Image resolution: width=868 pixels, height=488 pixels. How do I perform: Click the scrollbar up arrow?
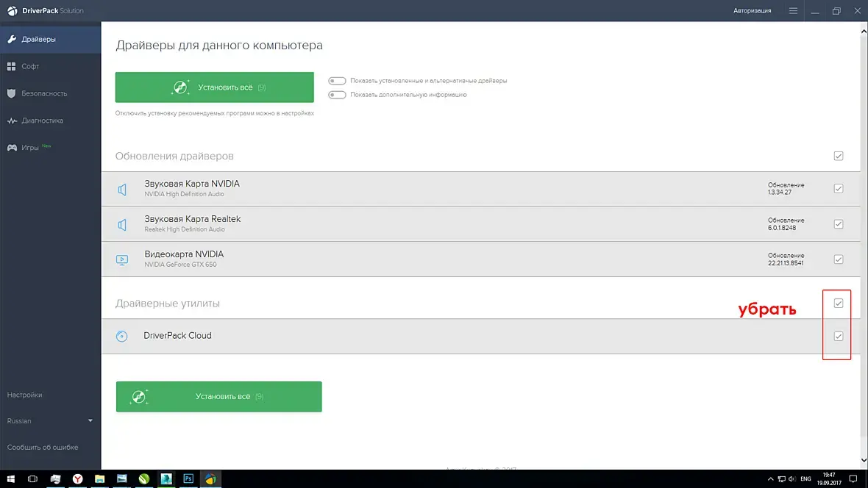point(864,32)
